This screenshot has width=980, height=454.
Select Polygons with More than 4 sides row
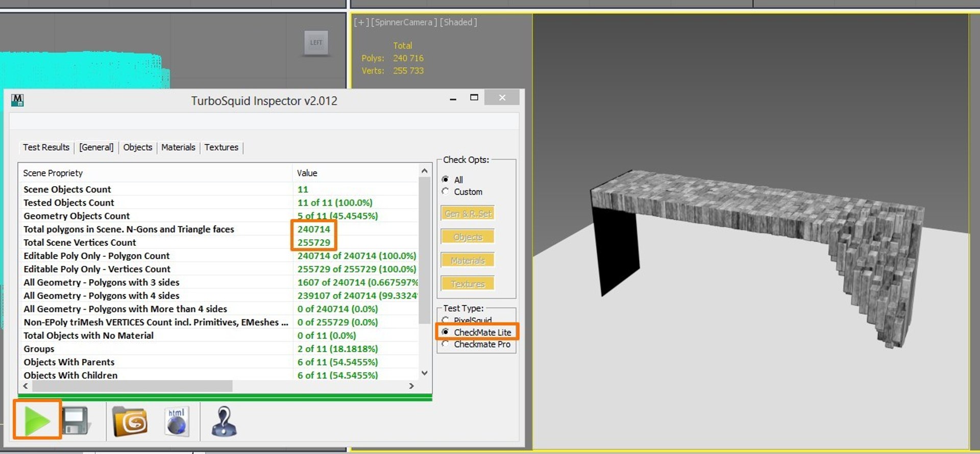[x=218, y=309]
